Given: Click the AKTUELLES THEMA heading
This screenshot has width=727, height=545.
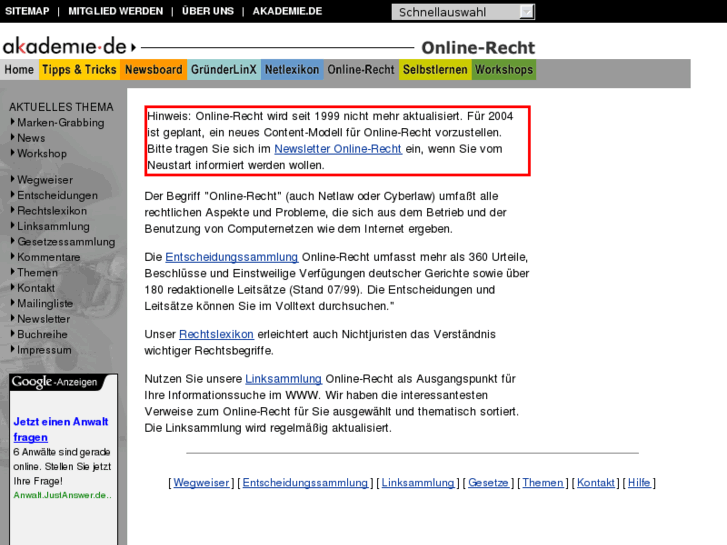Looking at the screenshot, I should 61,107.
